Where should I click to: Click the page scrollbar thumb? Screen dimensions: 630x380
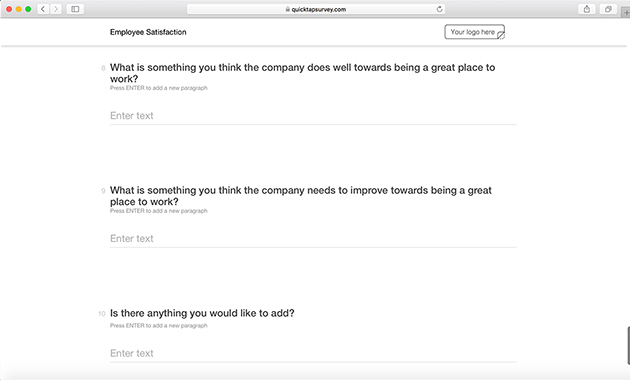tap(628, 346)
